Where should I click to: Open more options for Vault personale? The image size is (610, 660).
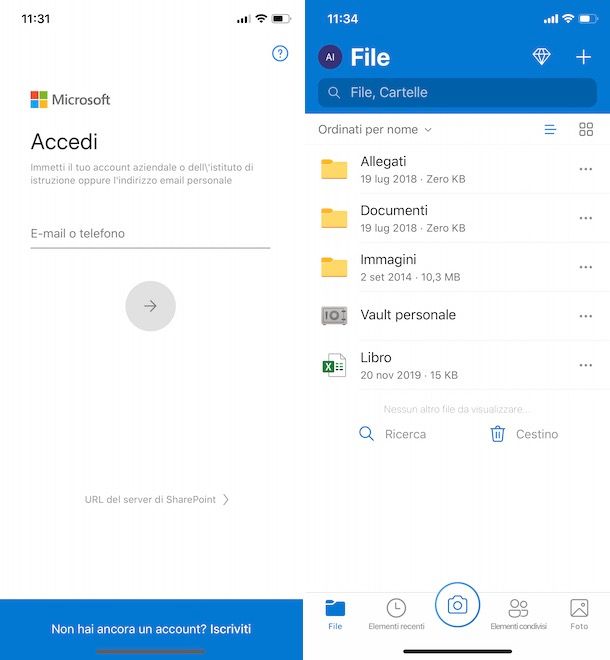(586, 316)
